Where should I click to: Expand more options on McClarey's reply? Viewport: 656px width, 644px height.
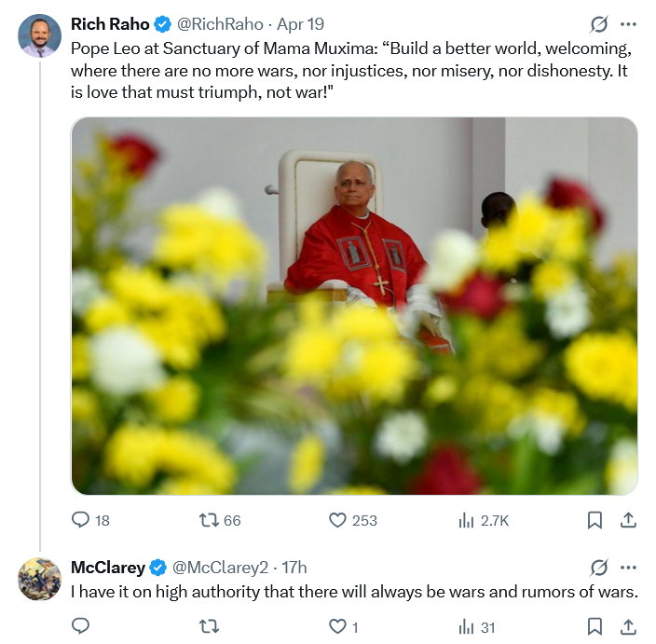coord(629,567)
